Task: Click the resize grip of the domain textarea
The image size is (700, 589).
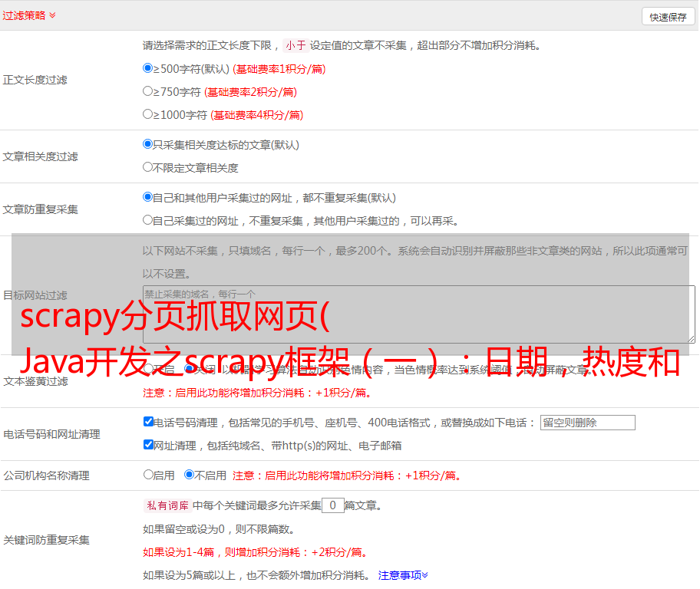Action: [x=691, y=339]
